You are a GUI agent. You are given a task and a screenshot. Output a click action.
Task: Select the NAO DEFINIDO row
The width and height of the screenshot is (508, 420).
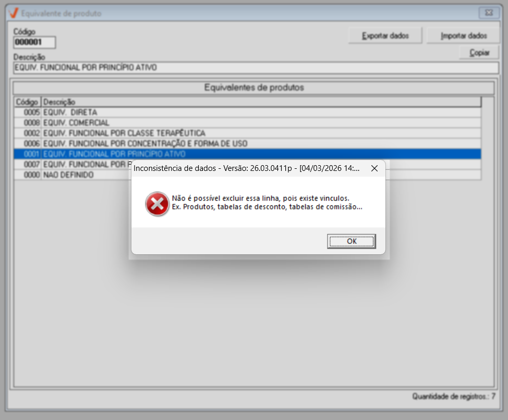(x=72, y=175)
